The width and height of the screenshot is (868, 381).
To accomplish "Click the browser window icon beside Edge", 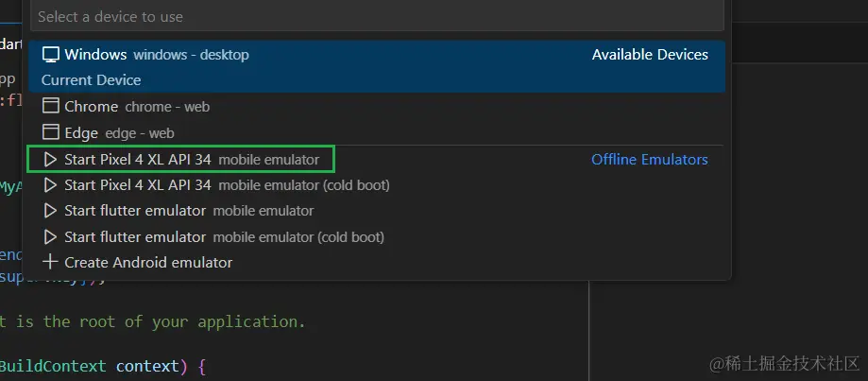I will [x=51, y=131].
